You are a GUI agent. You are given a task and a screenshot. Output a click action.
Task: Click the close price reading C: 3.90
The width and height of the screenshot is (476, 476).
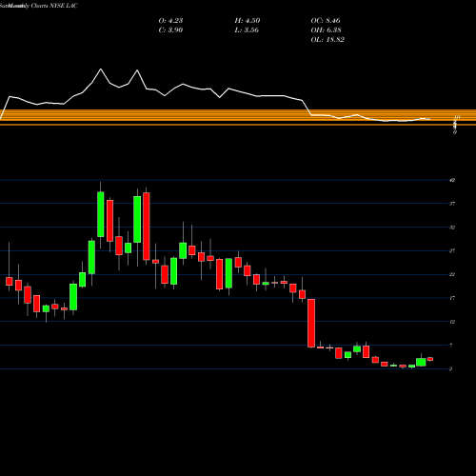(x=170, y=30)
